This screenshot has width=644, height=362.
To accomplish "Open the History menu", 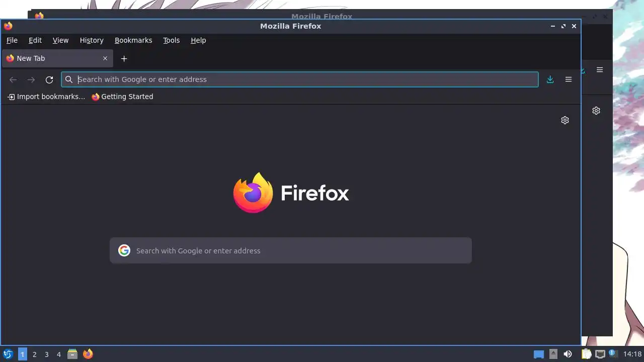I will click(x=92, y=40).
